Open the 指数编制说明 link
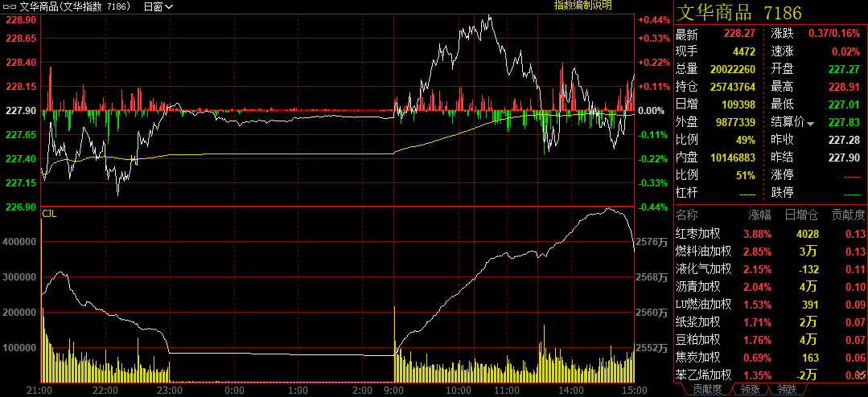 tap(582, 6)
